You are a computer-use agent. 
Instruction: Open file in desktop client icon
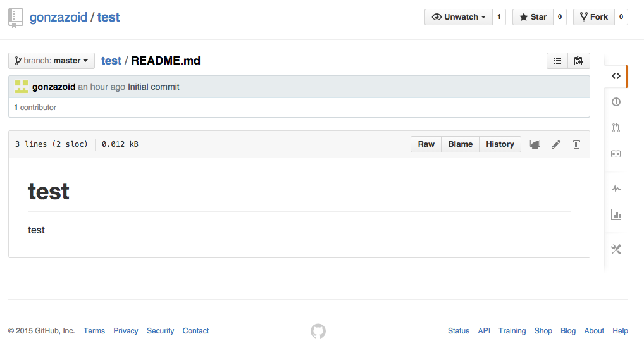pos(535,144)
